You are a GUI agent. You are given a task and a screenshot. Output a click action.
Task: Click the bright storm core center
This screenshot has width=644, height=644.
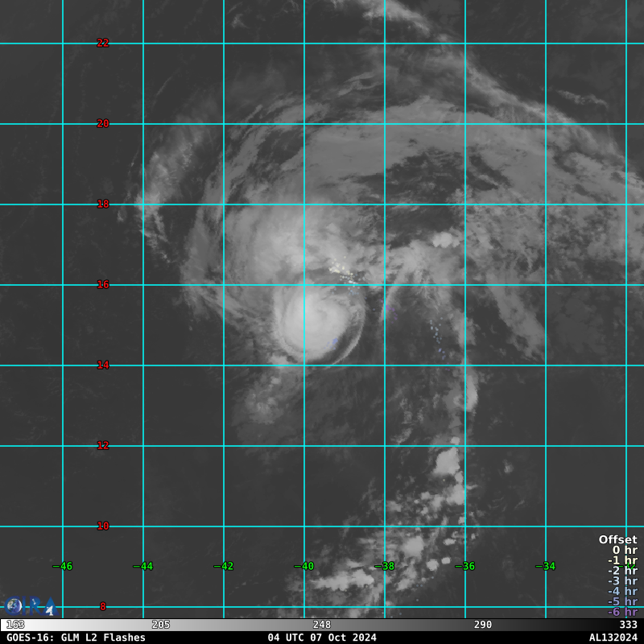click(x=310, y=324)
